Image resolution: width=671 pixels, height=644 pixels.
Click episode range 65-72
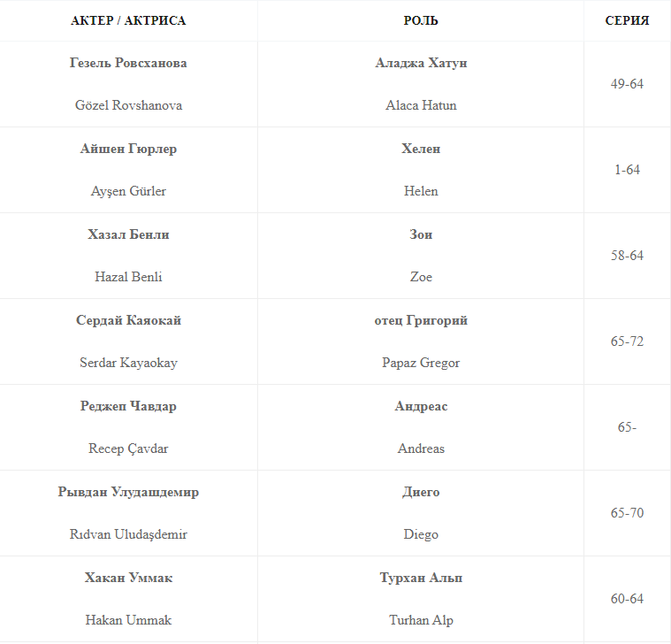(x=627, y=341)
